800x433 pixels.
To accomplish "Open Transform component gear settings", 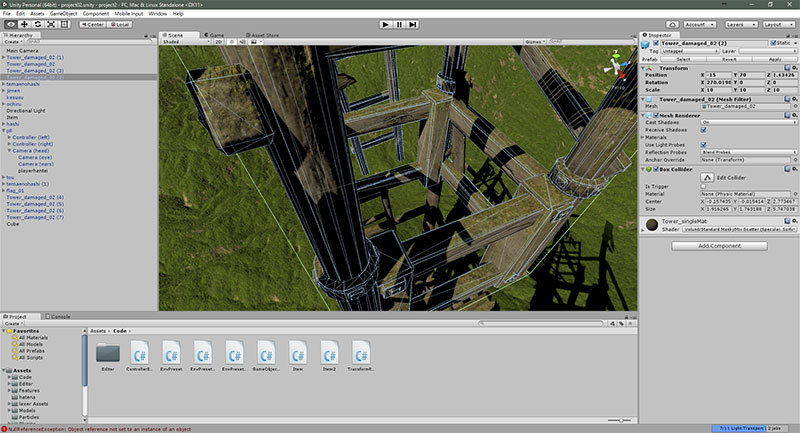I will (x=794, y=68).
